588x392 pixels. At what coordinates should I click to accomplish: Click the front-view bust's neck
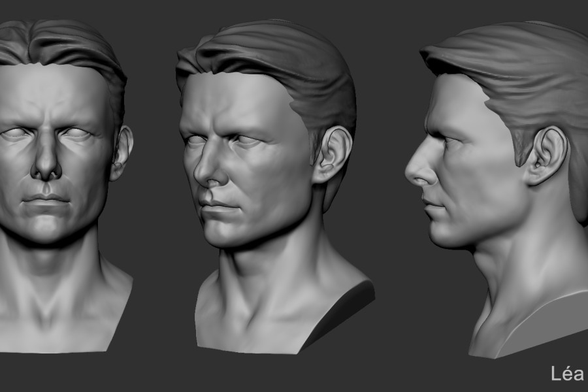click(x=56, y=274)
